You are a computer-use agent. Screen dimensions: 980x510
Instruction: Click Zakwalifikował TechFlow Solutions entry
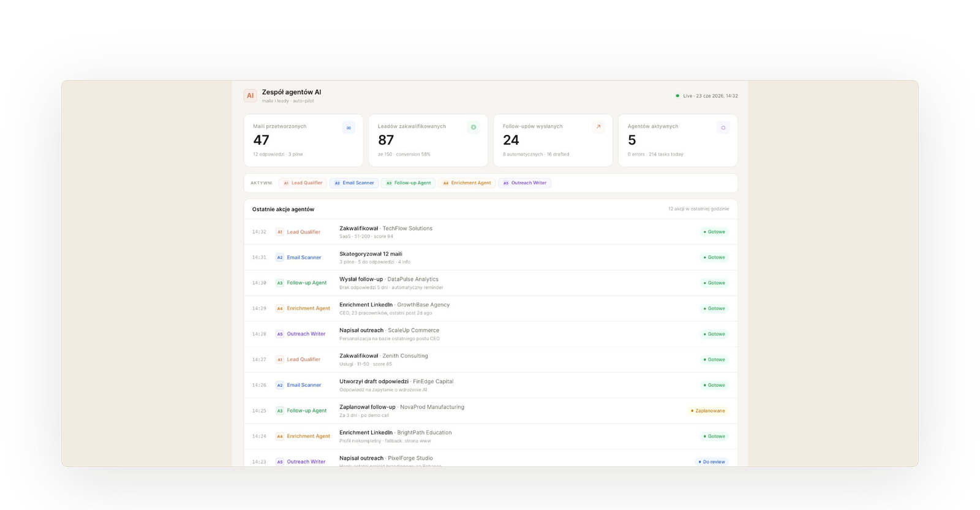tap(386, 229)
